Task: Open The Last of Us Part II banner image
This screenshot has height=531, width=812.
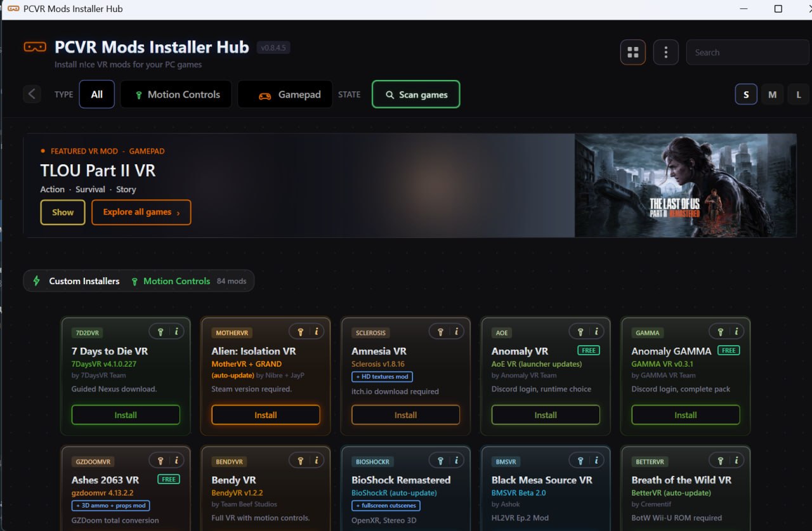Action: (685, 185)
